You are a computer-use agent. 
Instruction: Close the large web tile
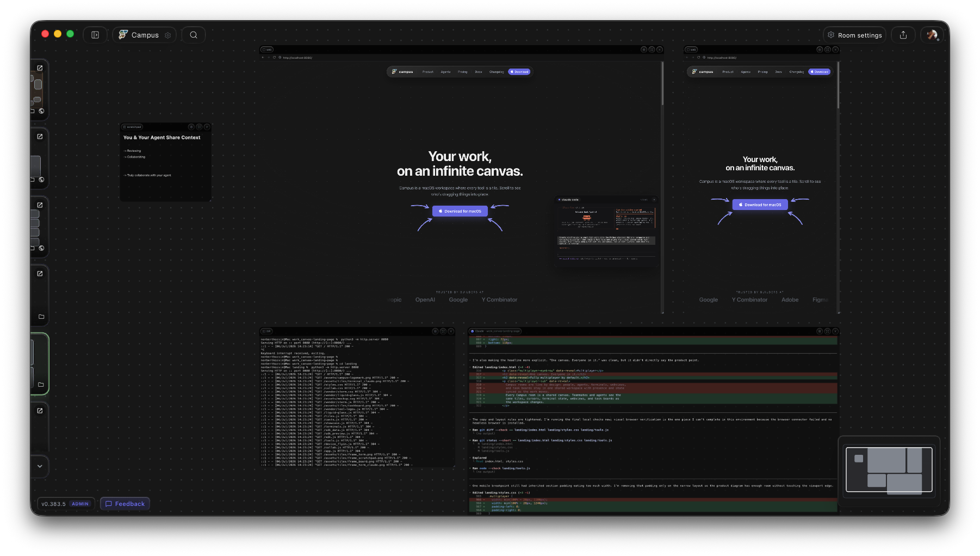click(x=660, y=50)
